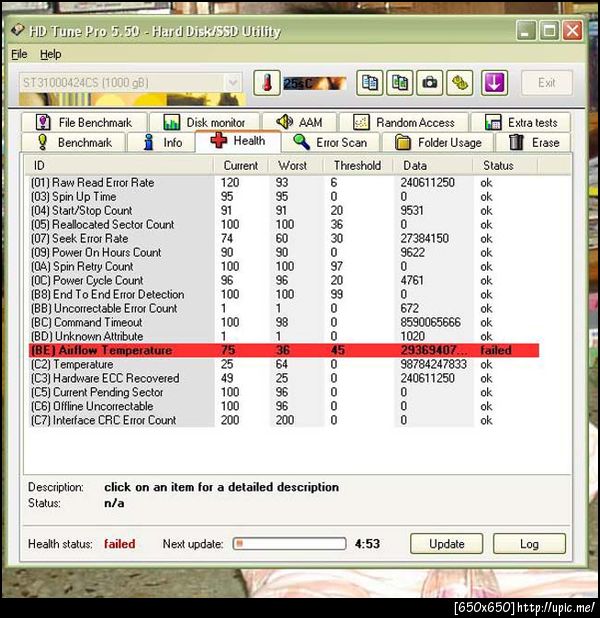Click the 98784247833 data value

coord(434,364)
